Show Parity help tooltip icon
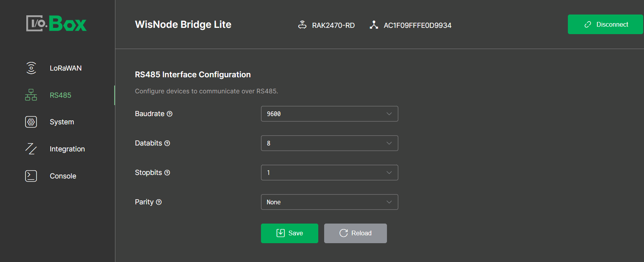This screenshot has width=644, height=262. [159, 202]
